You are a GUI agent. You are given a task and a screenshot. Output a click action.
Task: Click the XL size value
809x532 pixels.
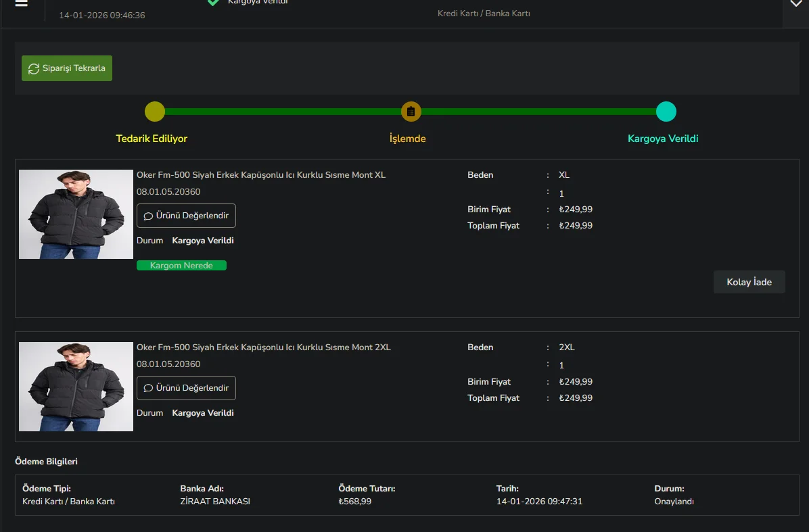pyautogui.click(x=564, y=175)
